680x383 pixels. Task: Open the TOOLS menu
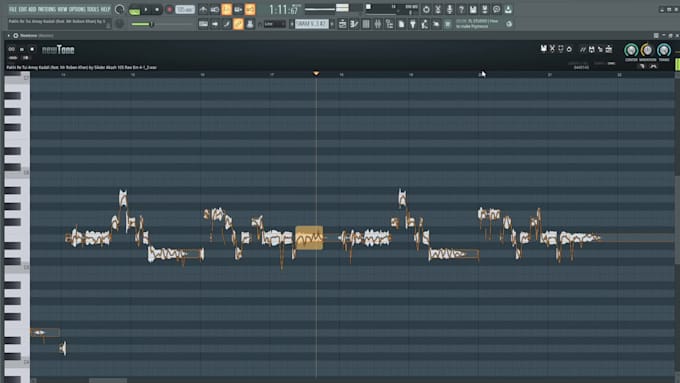pyautogui.click(x=93, y=9)
